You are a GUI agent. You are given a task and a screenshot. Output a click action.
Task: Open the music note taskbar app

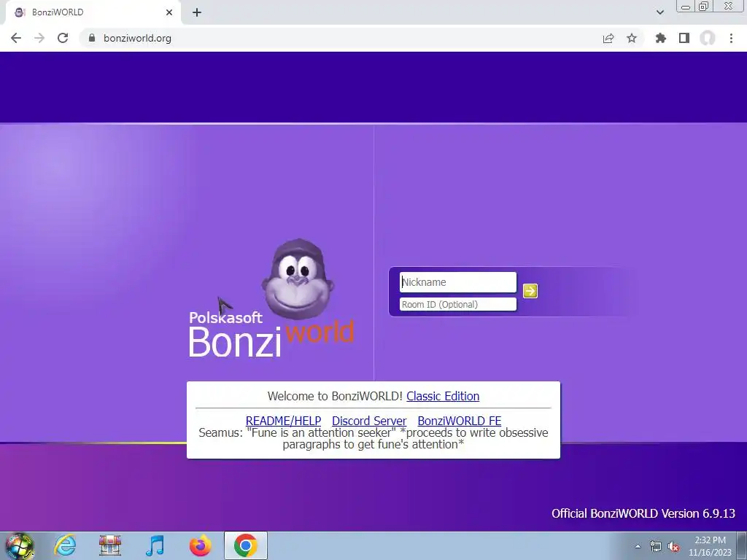[155, 545]
